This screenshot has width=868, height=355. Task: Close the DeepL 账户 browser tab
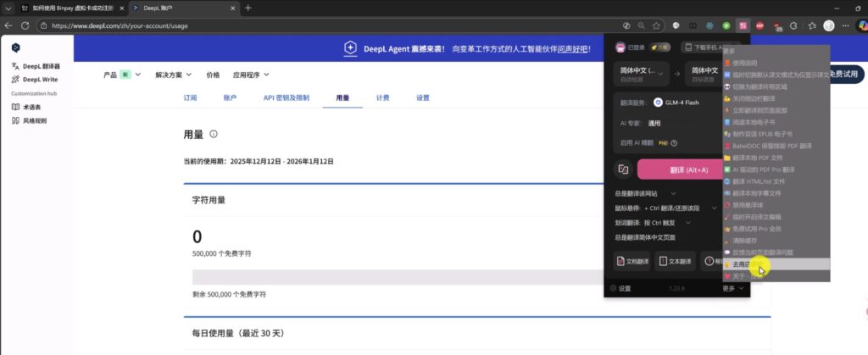(x=233, y=8)
